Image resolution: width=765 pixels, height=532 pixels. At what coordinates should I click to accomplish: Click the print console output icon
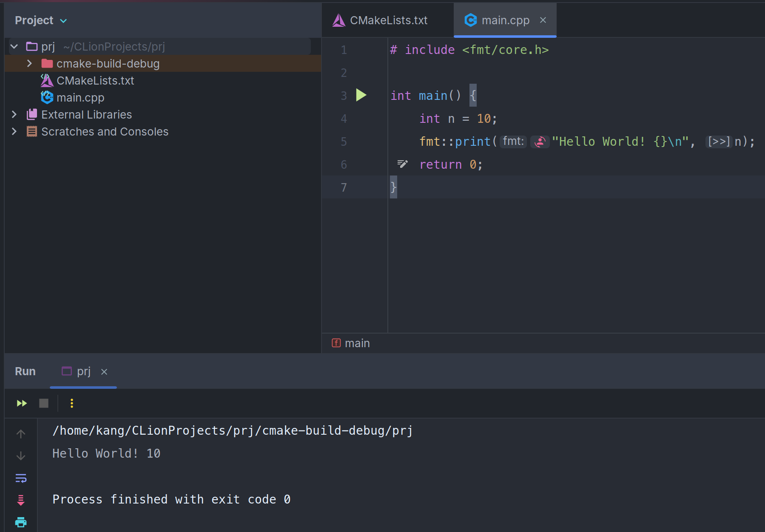(x=21, y=522)
